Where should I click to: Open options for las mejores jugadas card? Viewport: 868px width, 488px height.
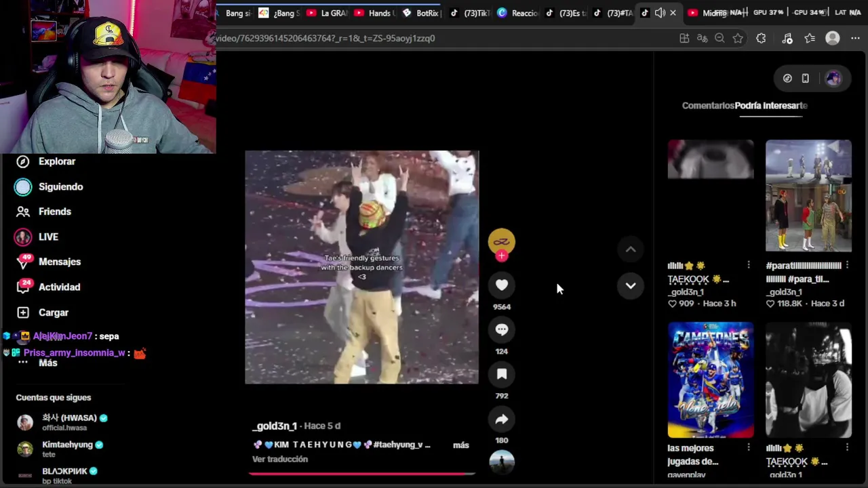pos(749,447)
